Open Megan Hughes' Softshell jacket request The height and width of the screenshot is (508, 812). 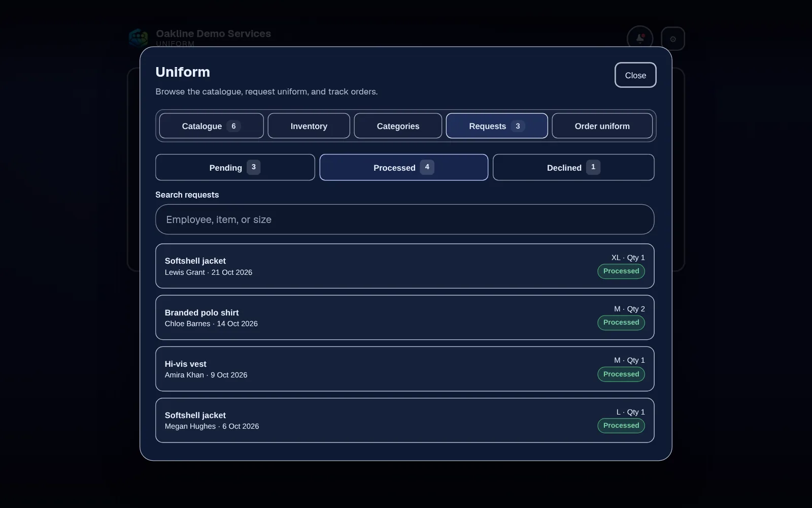coord(404,420)
